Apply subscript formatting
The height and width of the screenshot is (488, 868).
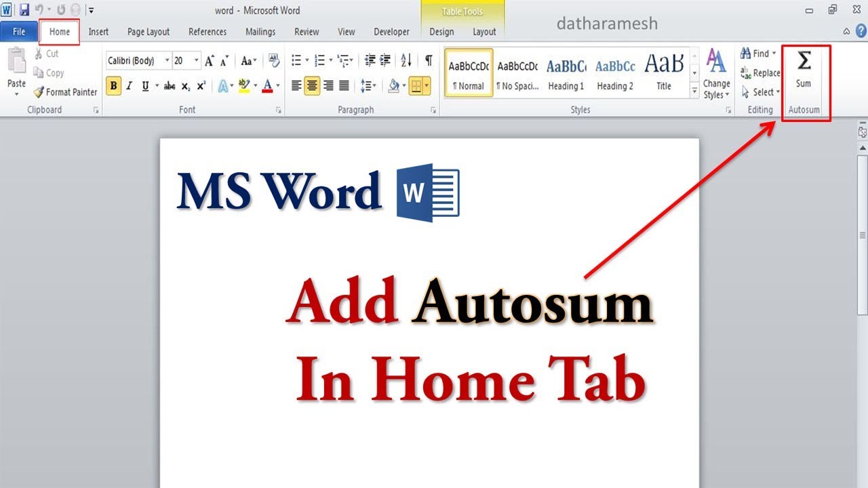tap(186, 86)
